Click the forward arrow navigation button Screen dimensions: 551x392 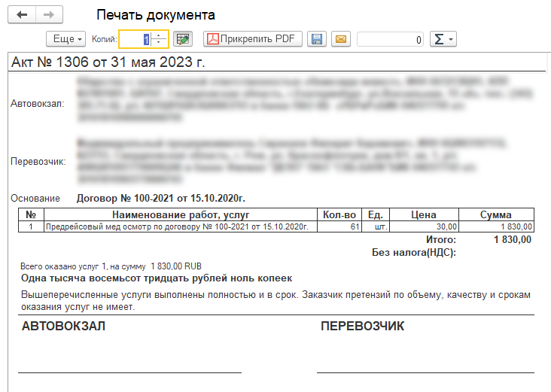coord(49,15)
